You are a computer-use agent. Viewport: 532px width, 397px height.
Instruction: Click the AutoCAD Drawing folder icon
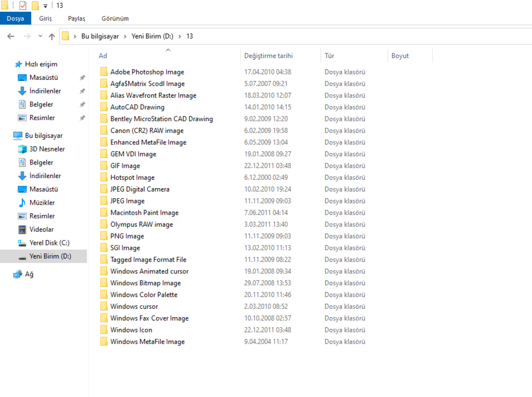click(104, 107)
